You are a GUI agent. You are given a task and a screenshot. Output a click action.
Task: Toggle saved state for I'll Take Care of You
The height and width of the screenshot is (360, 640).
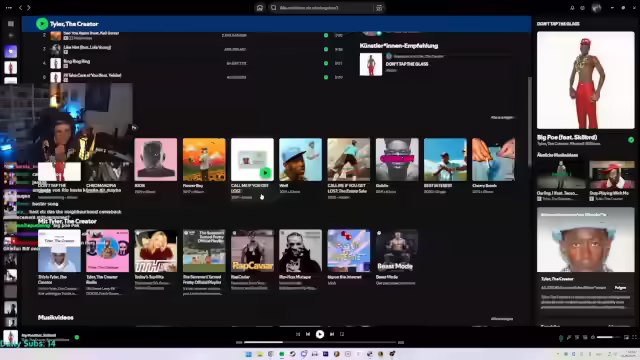326,77
